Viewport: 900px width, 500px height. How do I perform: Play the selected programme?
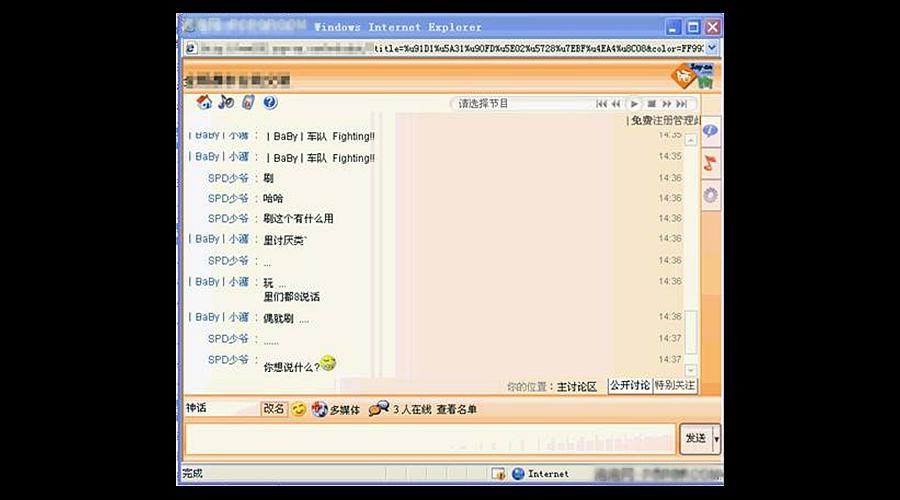point(634,104)
